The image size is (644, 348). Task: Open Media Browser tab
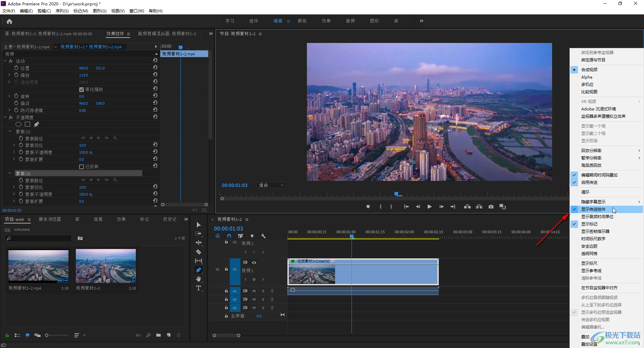tap(50, 219)
